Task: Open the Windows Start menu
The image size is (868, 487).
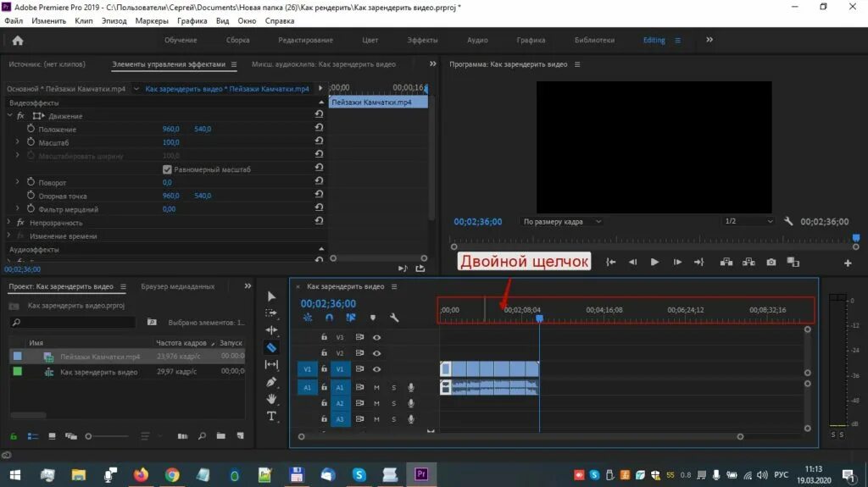Action: (15, 475)
